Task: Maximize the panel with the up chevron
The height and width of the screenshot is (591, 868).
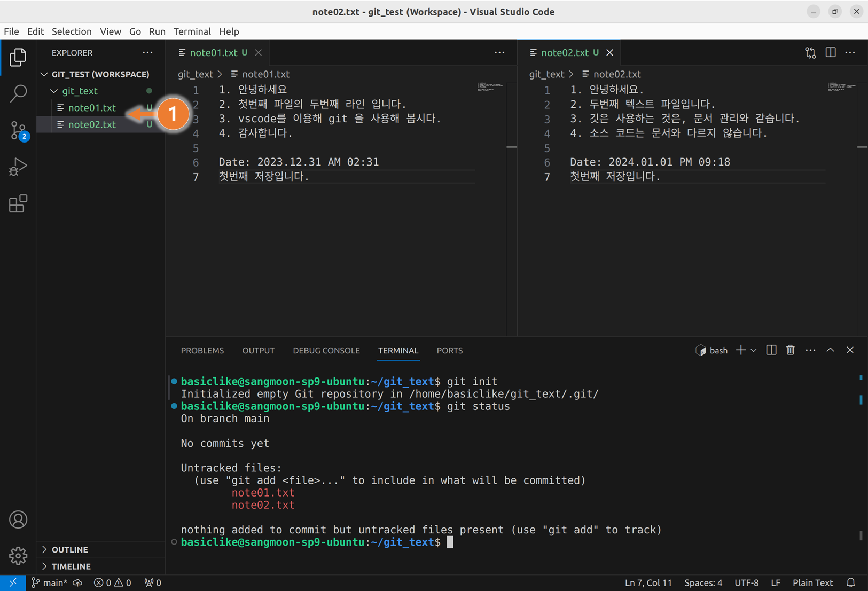Action: pos(830,350)
